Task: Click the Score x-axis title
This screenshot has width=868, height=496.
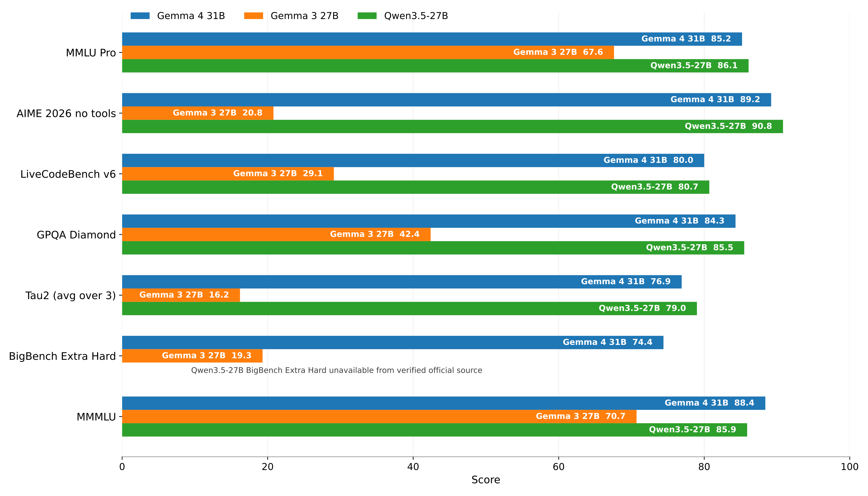Action: pos(486,480)
